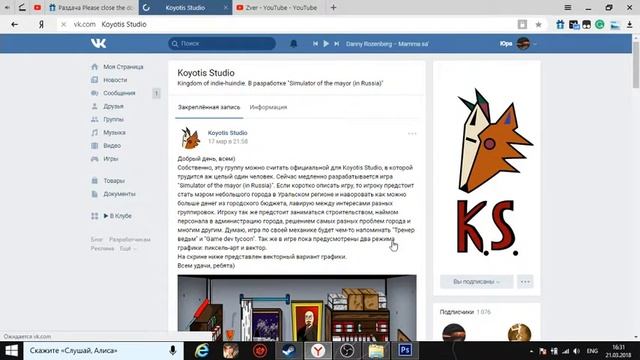Open a new browser tab
The height and width of the screenshot is (360, 640).
pos(333,7)
